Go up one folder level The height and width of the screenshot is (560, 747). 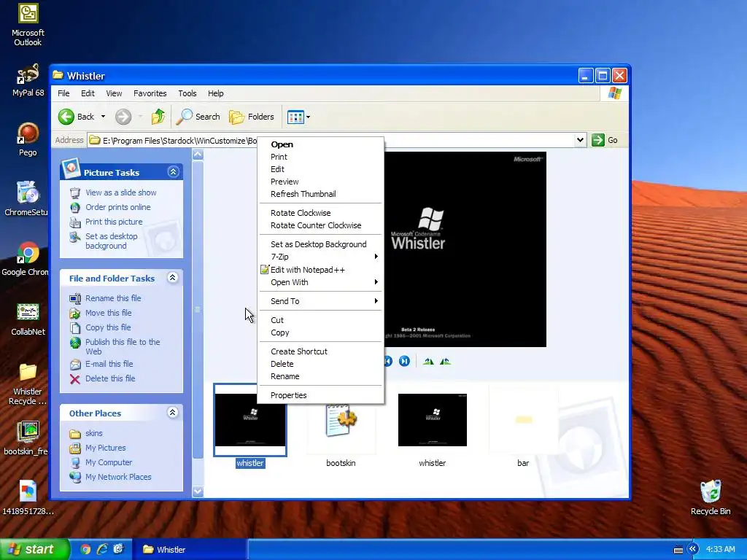click(x=158, y=117)
